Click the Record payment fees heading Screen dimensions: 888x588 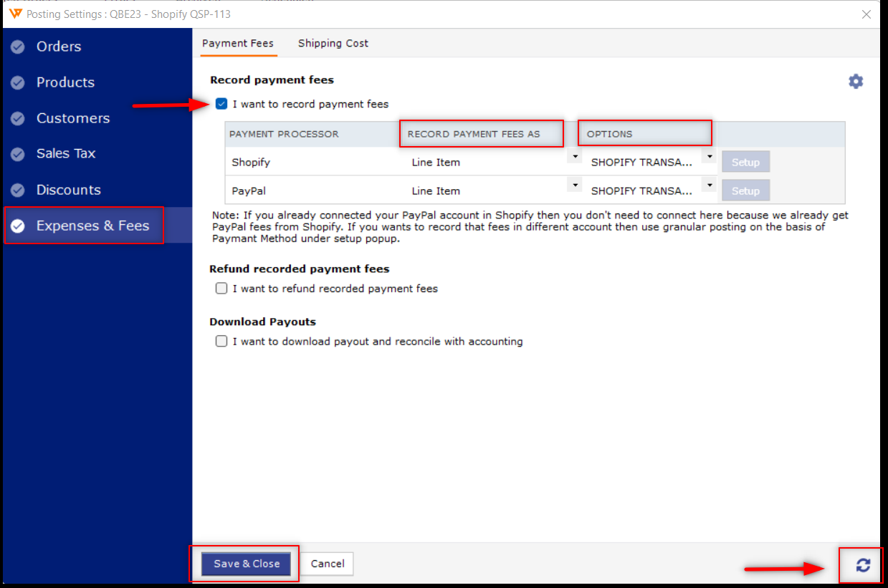(x=272, y=79)
